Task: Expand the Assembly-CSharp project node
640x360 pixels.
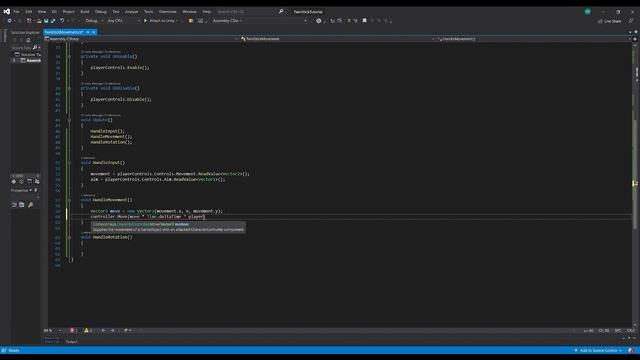Action: (14, 60)
